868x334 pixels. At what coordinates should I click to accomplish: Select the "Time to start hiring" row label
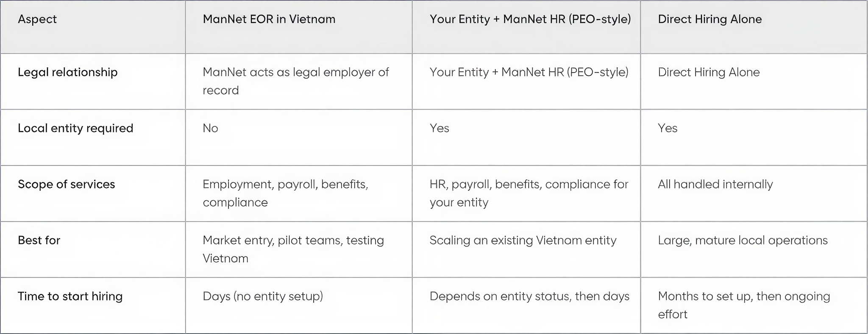(70, 296)
